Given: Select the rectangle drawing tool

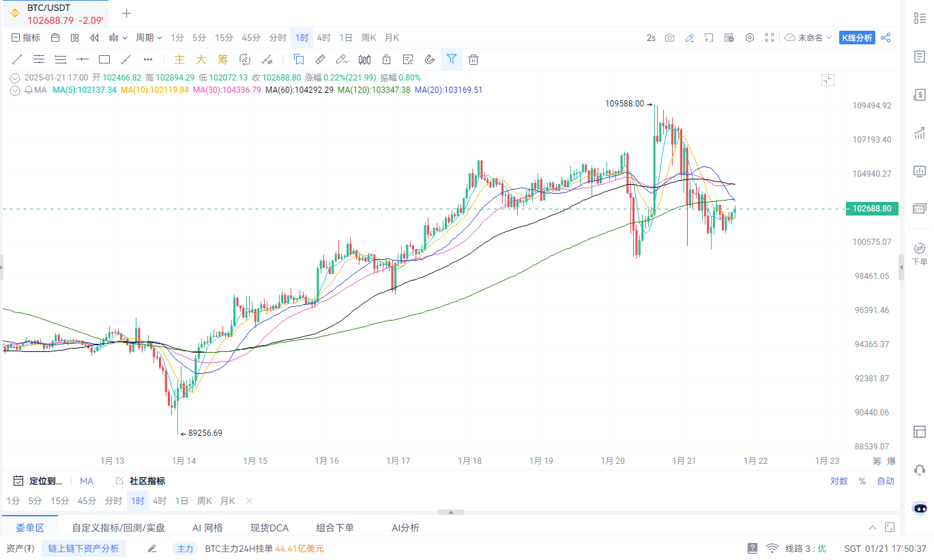Looking at the screenshot, I should click(104, 59).
